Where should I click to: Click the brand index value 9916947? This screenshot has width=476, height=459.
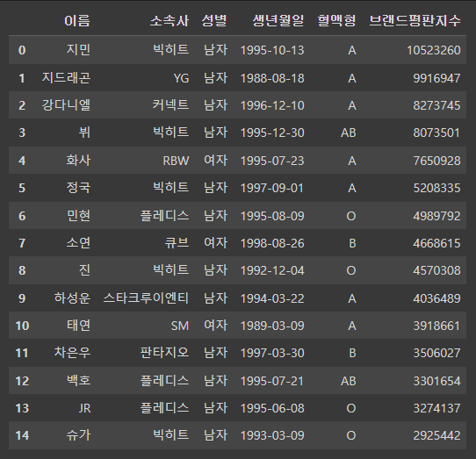tap(436, 79)
